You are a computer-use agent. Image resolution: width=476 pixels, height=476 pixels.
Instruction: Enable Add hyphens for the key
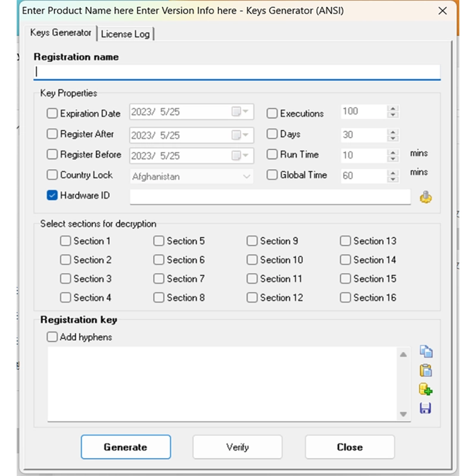click(x=52, y=337)
